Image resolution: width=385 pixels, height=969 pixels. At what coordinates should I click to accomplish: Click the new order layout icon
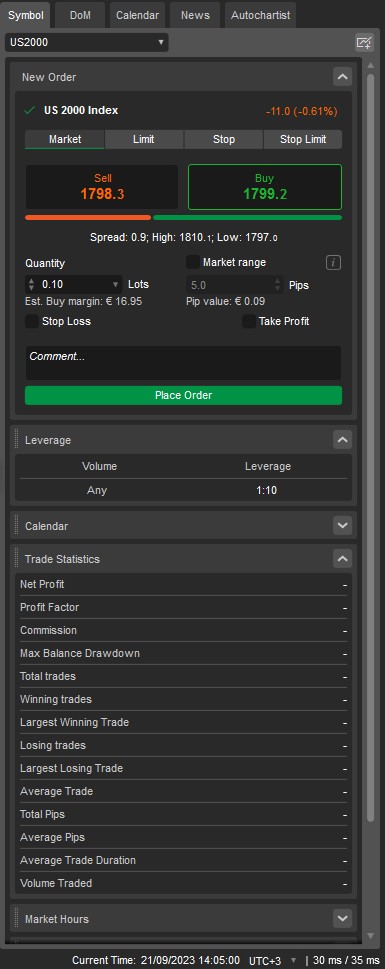(x=364, y=43)
